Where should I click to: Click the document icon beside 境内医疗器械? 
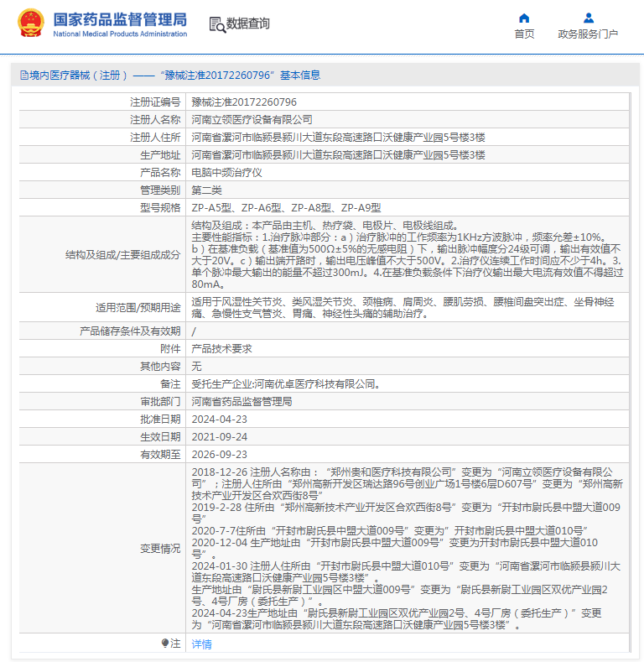click(x=24, y=76)
